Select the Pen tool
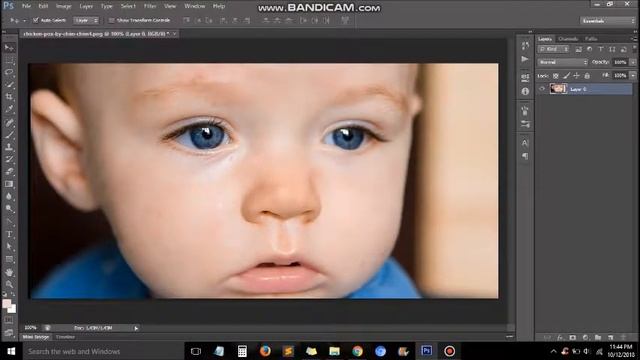This screenshot has height=360, width=640. click(9, 222)
